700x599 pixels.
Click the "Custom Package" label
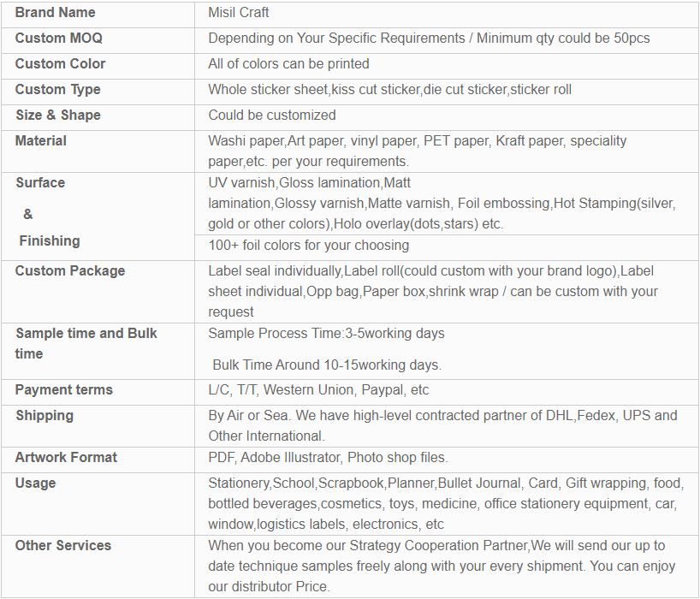coord(69,271)
